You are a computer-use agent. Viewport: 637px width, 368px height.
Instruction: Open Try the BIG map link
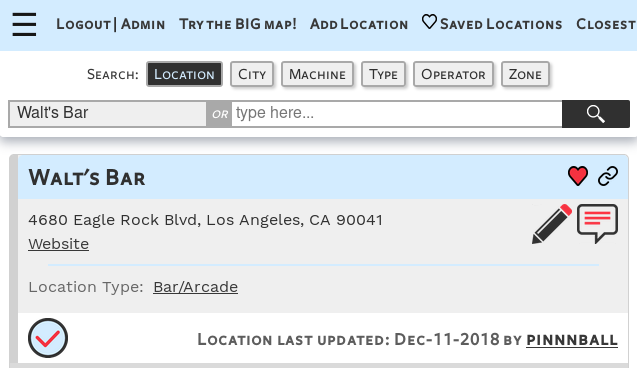(238, 24)
